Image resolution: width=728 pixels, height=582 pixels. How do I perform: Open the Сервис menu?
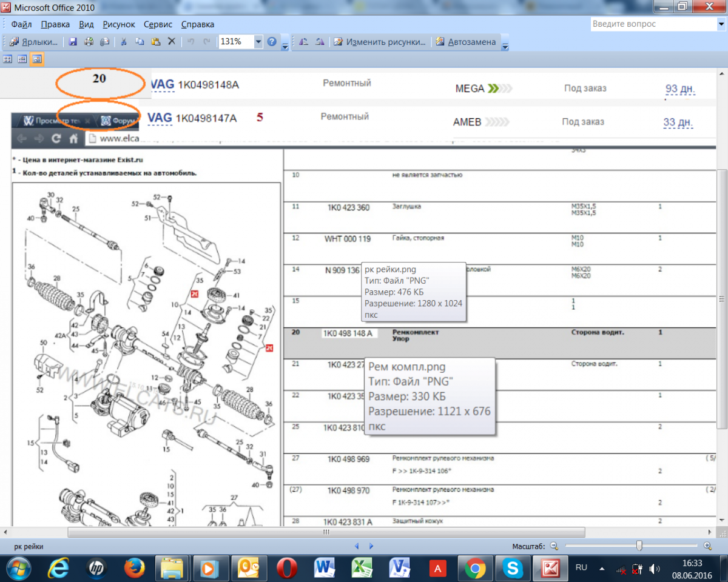click(x=158, y=24)
